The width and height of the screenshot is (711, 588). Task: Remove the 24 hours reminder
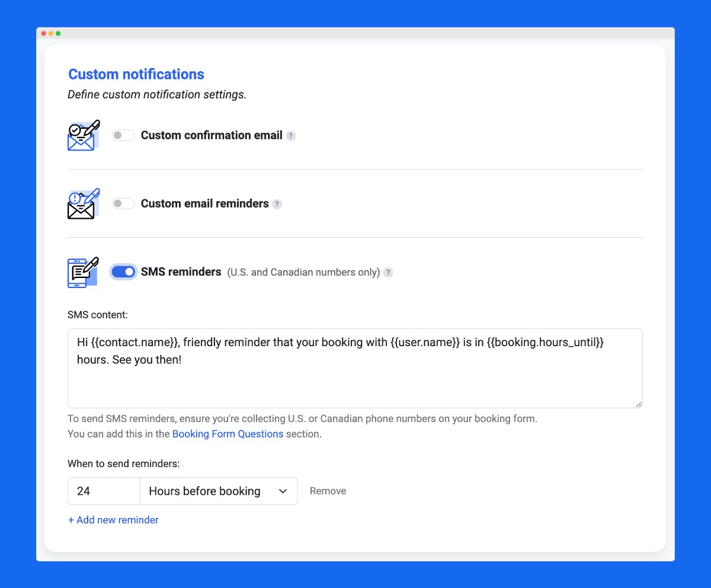click(x=328, y=491)
